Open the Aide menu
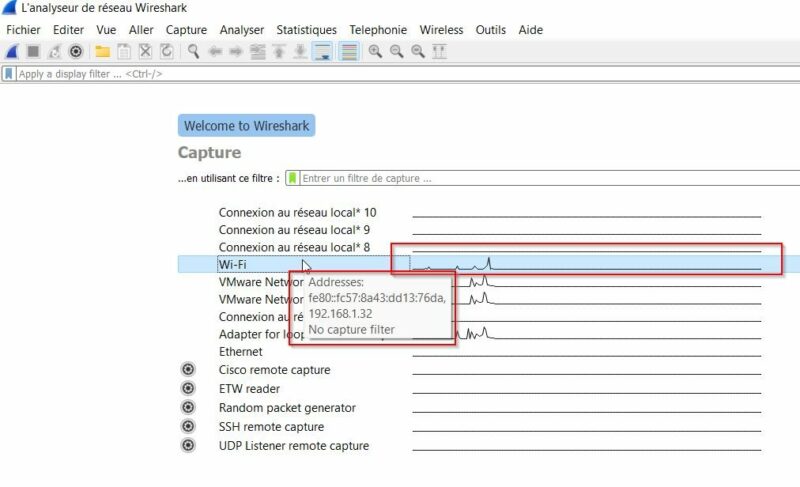Viewport: 800px width, 487px height. tap(531, 30)
